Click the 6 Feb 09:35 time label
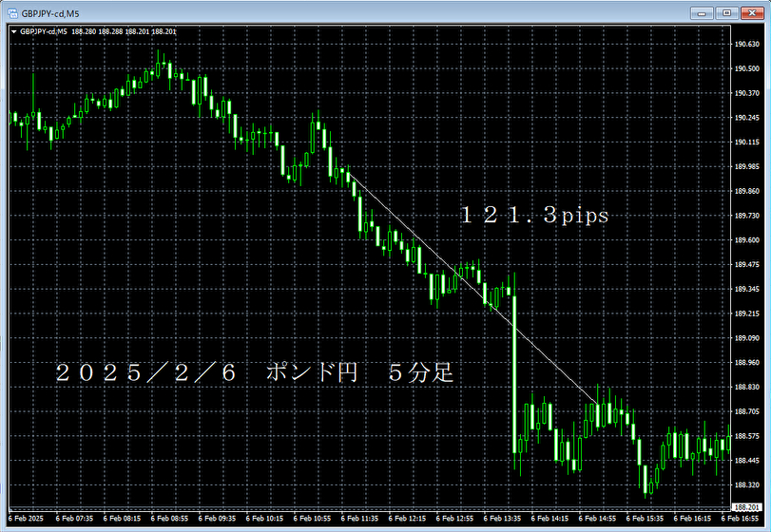The image size is (771, 532). 217,519
